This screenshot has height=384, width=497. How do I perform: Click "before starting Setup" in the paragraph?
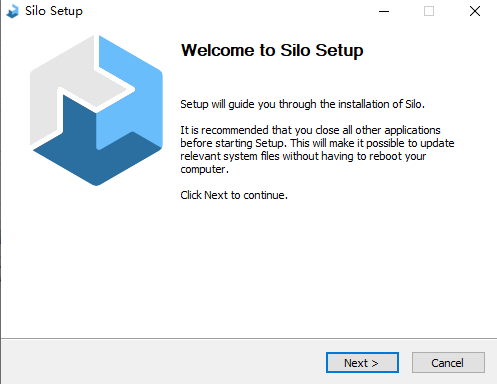[x=233, y=143]
